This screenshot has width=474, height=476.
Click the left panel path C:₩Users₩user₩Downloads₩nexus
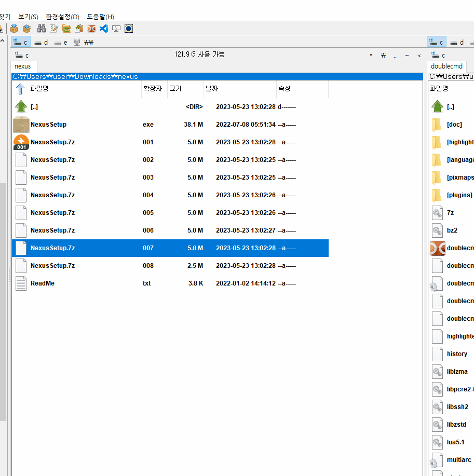click(217, 76)
